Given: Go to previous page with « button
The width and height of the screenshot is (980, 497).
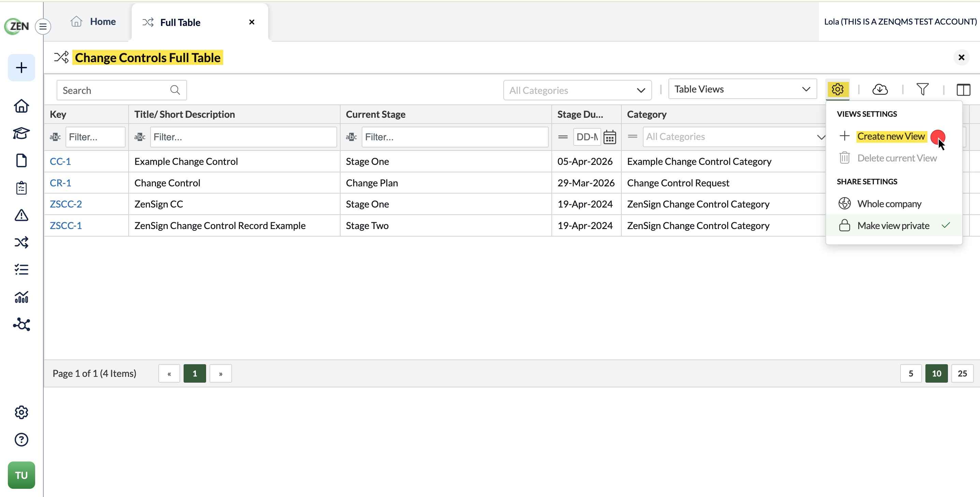Looking at the screenshot, I should click(x=169, y=374).
